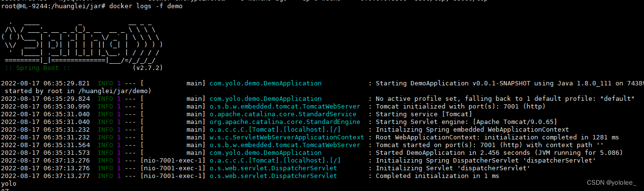Click the first com.yolo.demo.DemoApplication logger name
This screenshot has width=644, height=191.
[265, 83]
